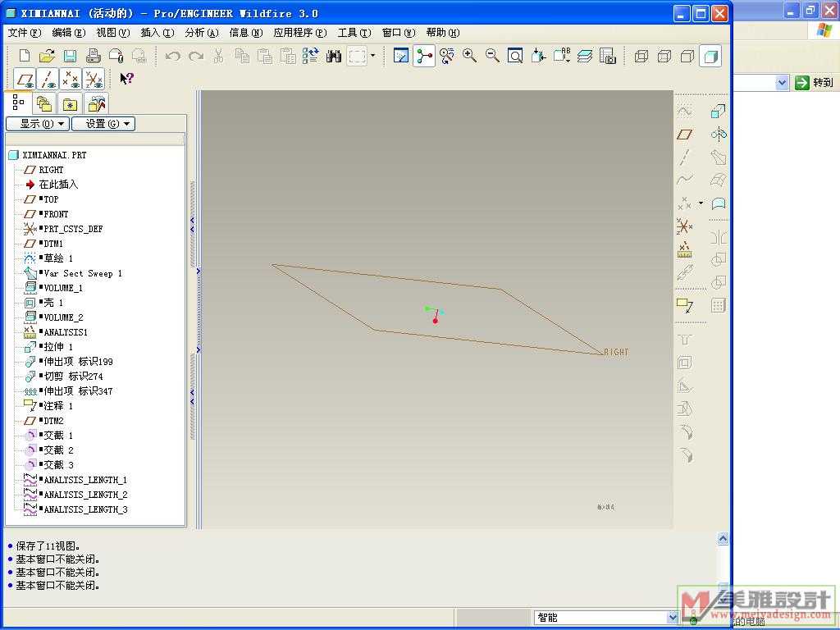
Task: Open the 工具(T) menu
Action: [x=354, y=33]
